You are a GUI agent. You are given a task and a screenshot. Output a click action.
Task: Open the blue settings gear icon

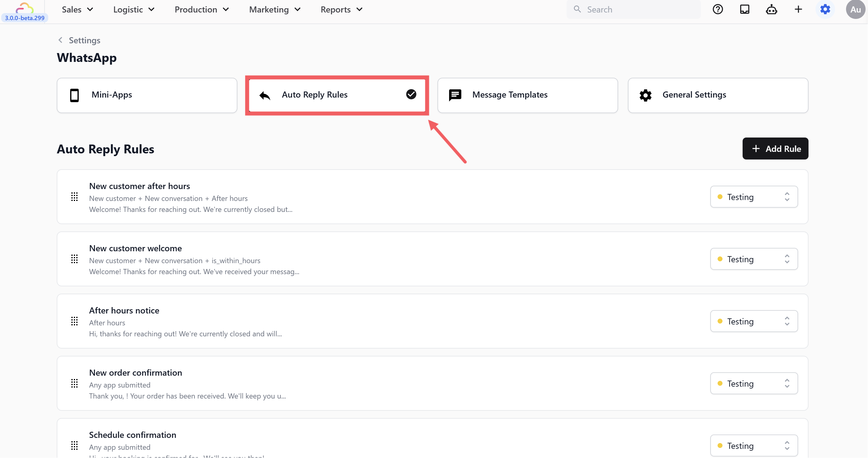825,9
